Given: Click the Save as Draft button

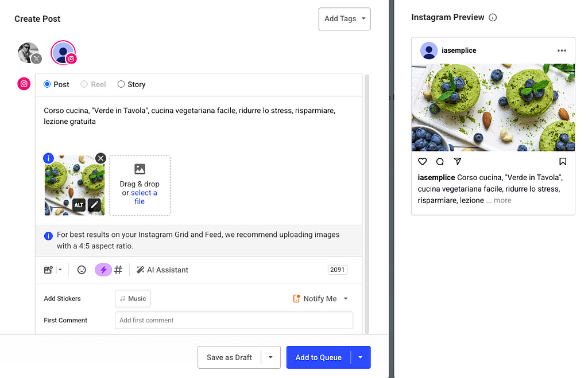Looking at the screenshot, I should 229,357.
